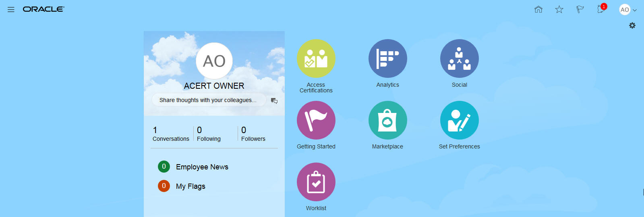644x217 pixels.
Task: View 1 Conversations count
Action: coord(171,134)
